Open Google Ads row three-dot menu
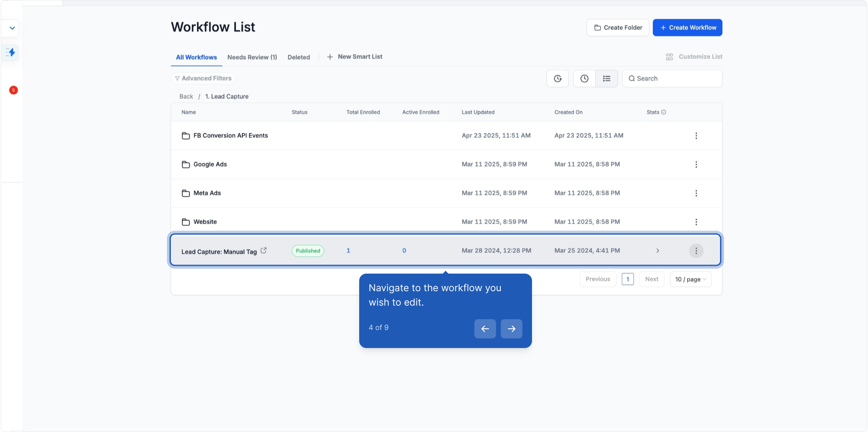Image resolution: width=868 pixels, height=432 pixels. pos(696,164)
